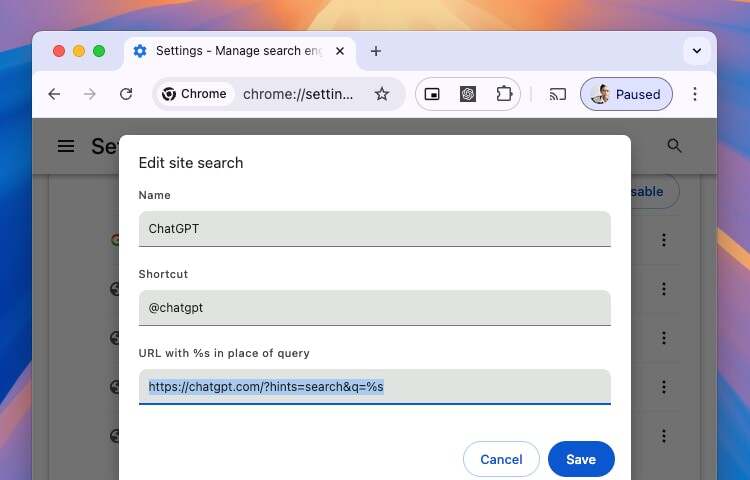Screen dimensions: 750x480
Task: Reload the settings page
Action: point(126,94)
